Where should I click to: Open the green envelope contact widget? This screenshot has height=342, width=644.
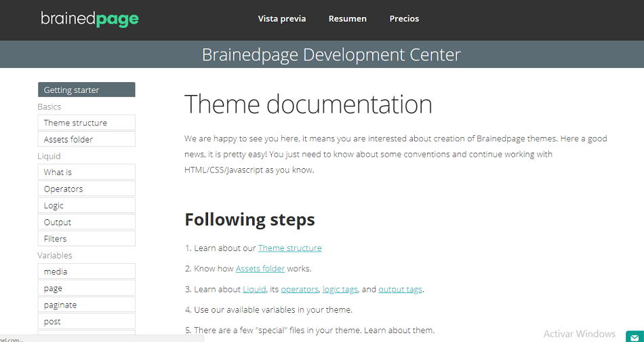[634, 335]
